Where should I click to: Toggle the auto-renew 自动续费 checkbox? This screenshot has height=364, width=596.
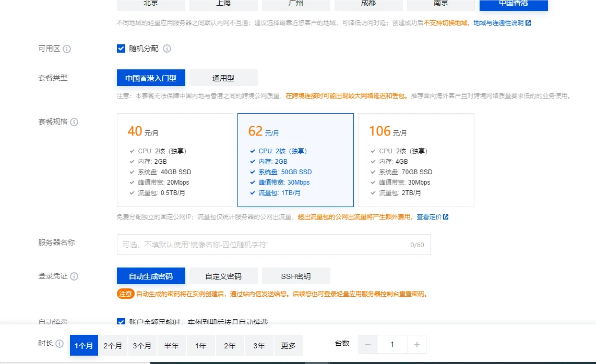click(x=121, y=322)
